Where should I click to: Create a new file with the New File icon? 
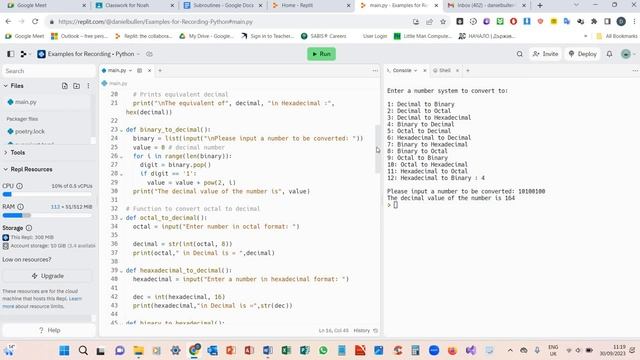[x=64, y=86]
